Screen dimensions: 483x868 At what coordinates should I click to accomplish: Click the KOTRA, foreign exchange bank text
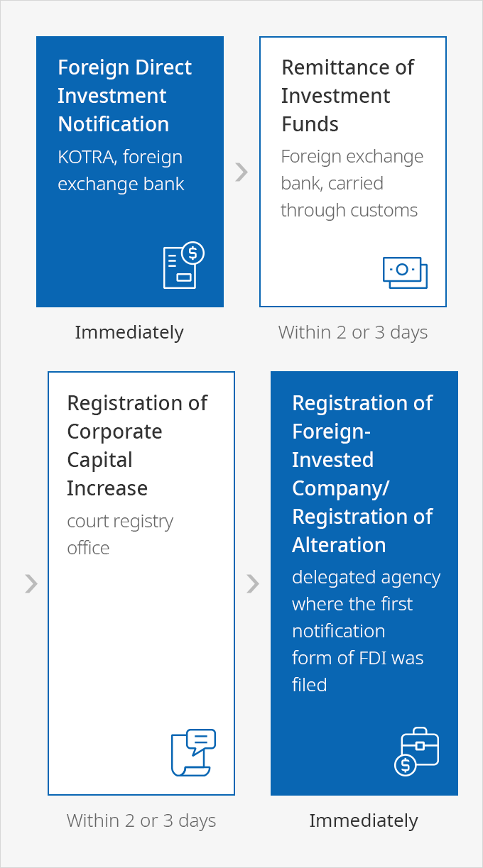click(x=121, y=170)
